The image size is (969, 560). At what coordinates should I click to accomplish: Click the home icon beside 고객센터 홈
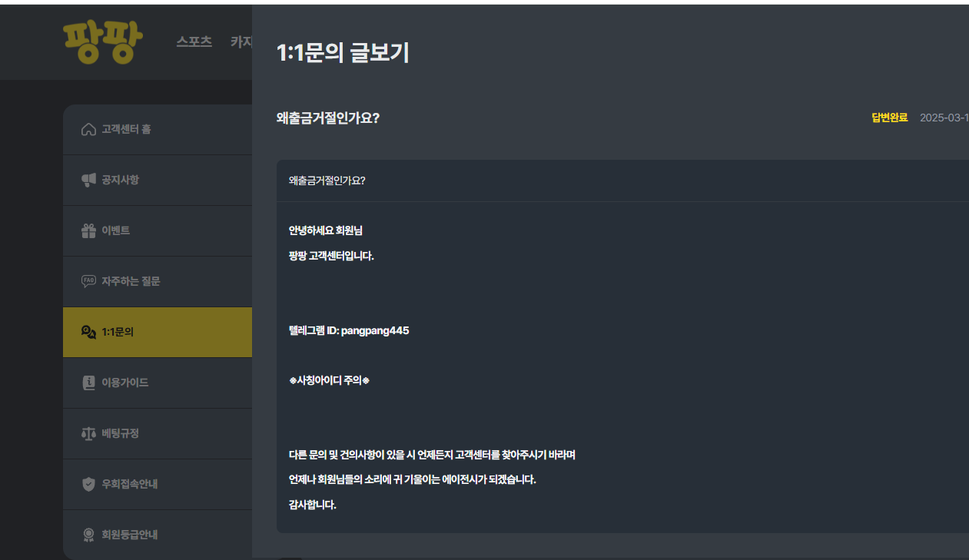click(x=88, y=129)
